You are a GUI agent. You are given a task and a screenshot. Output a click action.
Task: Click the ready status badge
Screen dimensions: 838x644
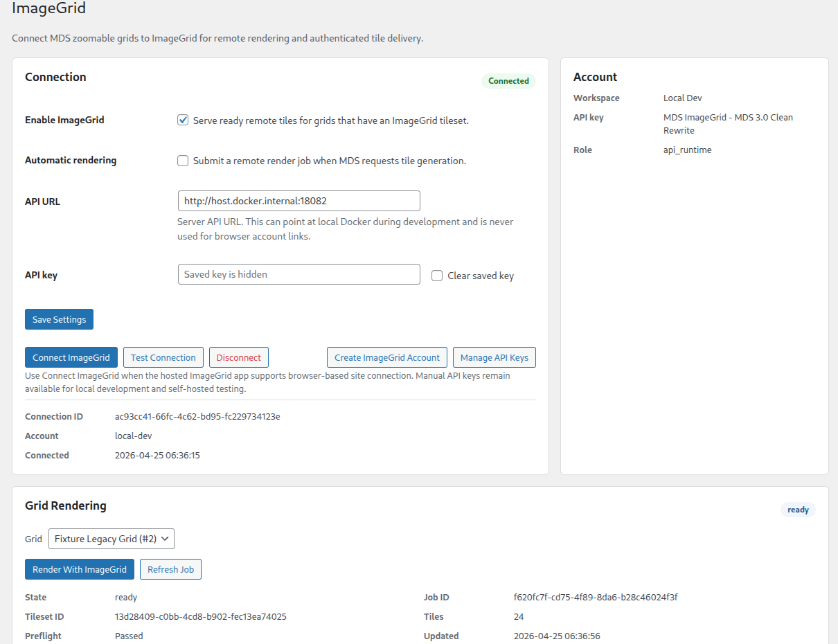[x=798, y=510]
